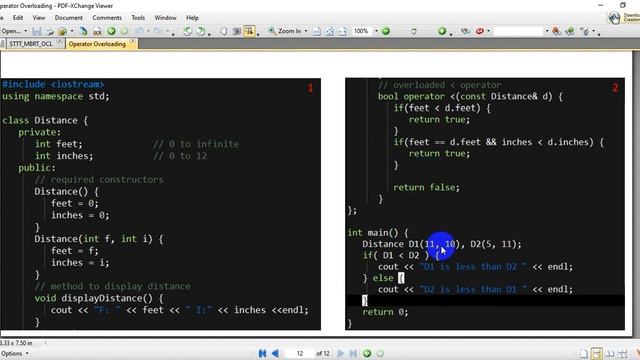
Task: Go to first page button
Action: (262, 353)
